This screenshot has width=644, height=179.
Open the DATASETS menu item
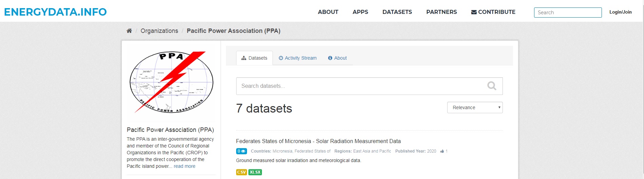pyautogui.click(x=397, y=12)
